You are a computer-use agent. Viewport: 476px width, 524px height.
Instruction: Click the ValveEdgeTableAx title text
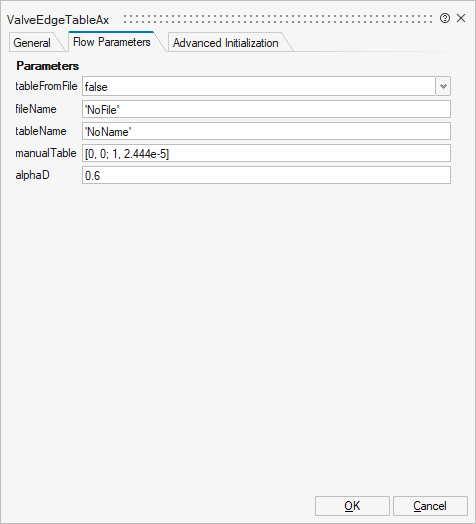point(58,20)
